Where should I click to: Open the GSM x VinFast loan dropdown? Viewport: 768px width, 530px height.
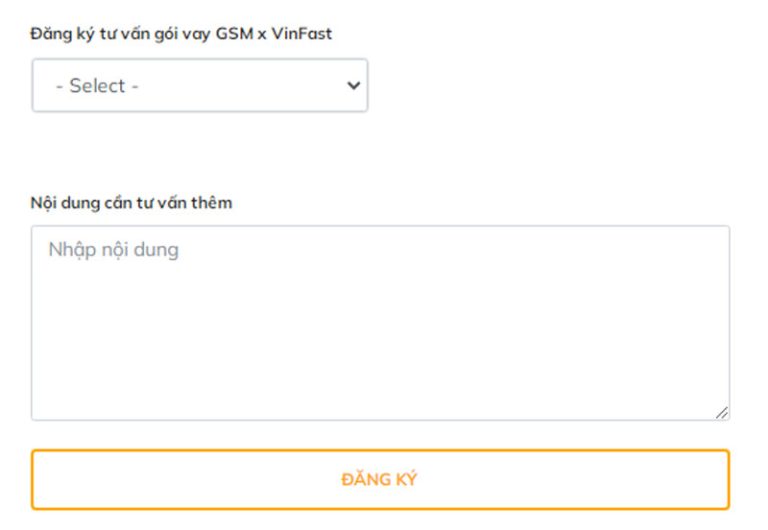(x=200, y=85)
